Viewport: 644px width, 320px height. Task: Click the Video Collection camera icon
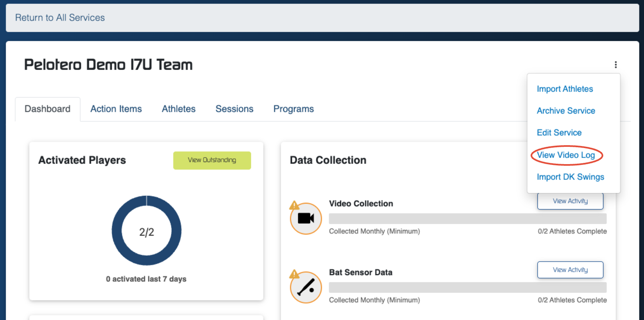pos(306,218)
